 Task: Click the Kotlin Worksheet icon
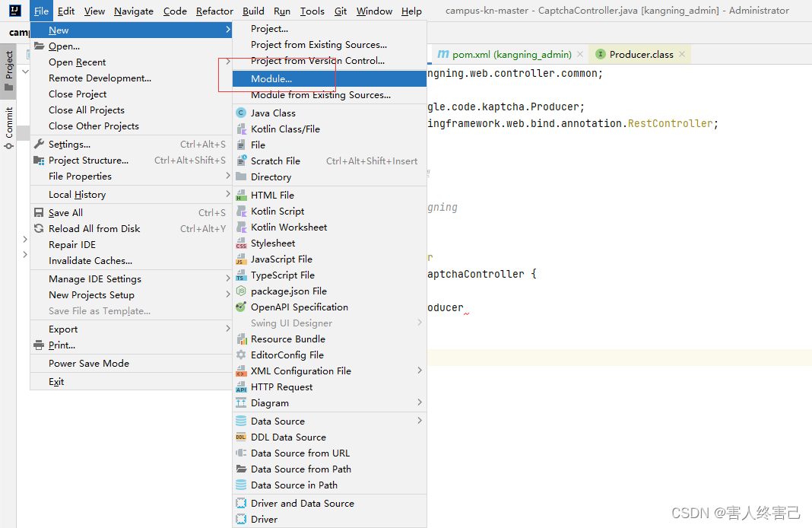pos(241,227)
